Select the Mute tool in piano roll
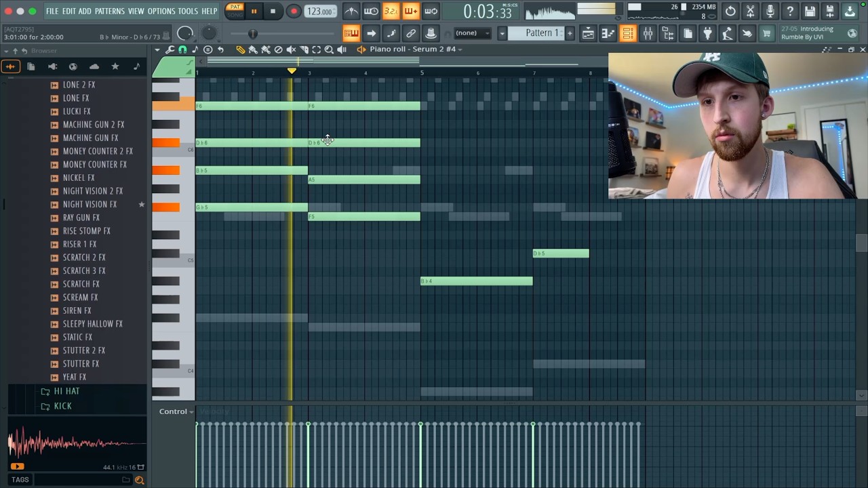 tap(291, 49)
